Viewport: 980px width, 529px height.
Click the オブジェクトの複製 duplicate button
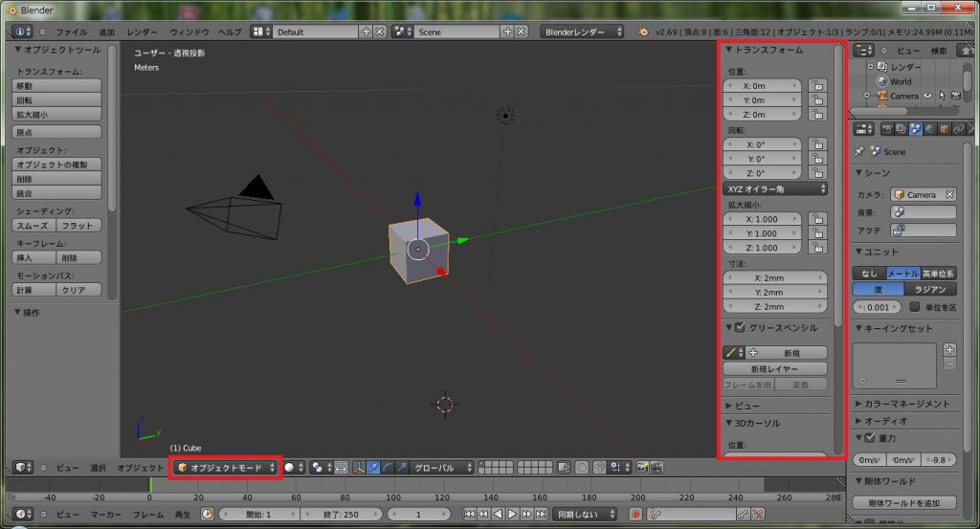tap(56, 165)
